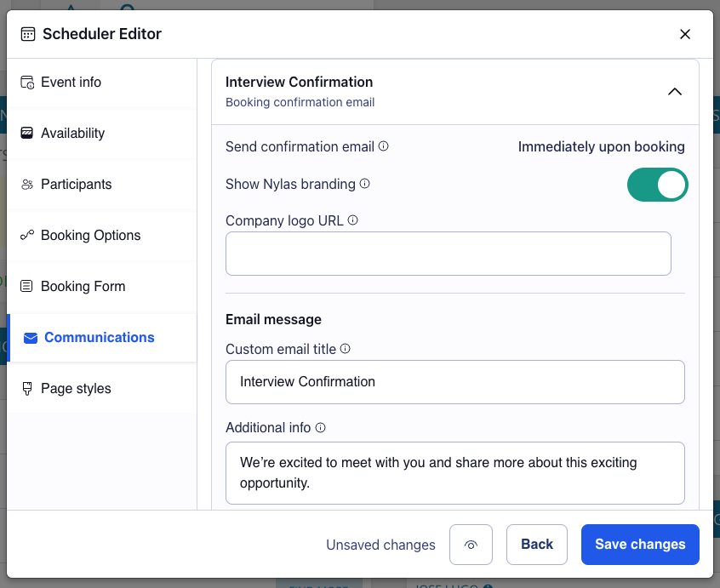Disable the Show Nylas branding toggle
This screenshot has width=720, height=588.
pos(658,184)
